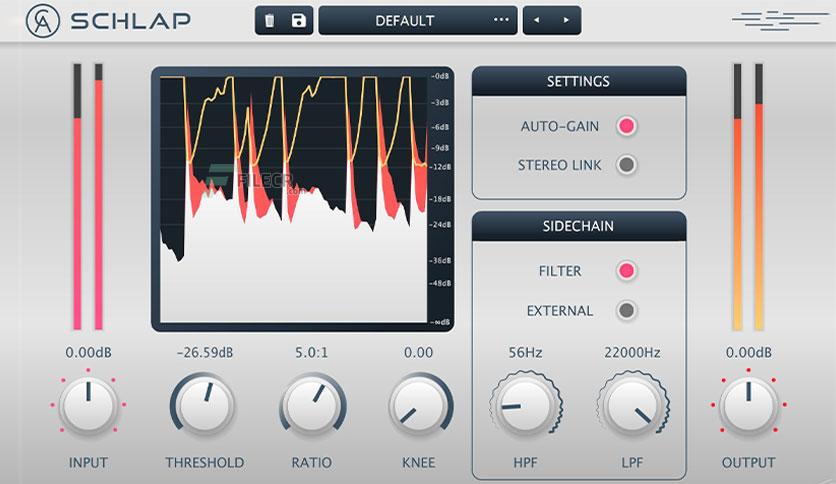
Task: Click the EXTERNAL label text
Action: click(560, 311)
